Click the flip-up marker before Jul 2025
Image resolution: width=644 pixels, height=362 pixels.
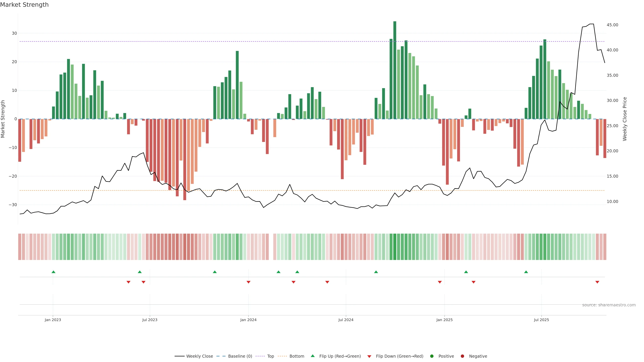(x=526, y=272)
